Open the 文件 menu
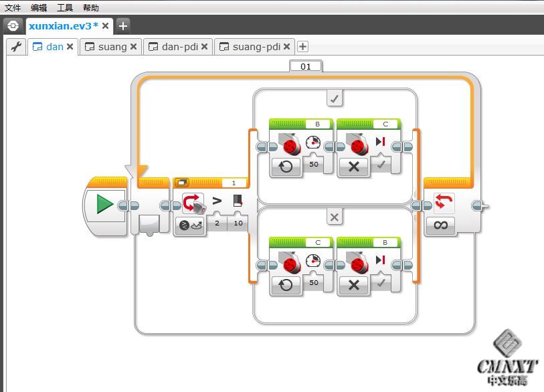This screenshot has width=544, height=392. coord(13,8)
